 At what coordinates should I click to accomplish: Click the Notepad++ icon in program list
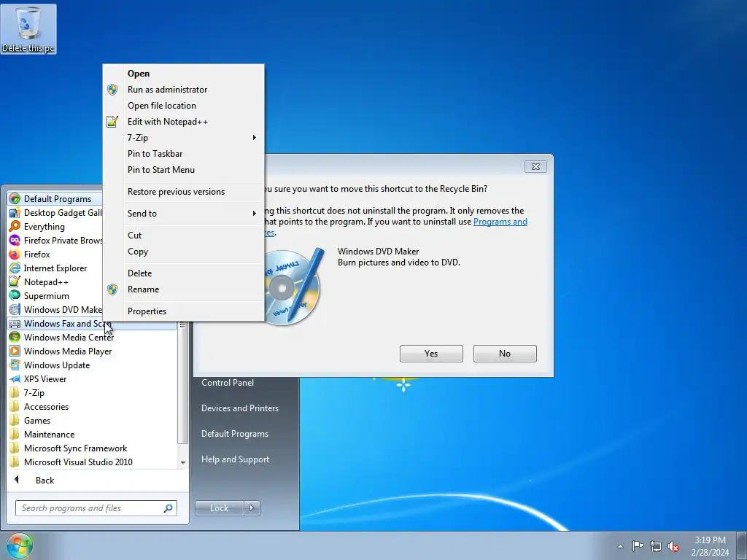click(15, 281)
